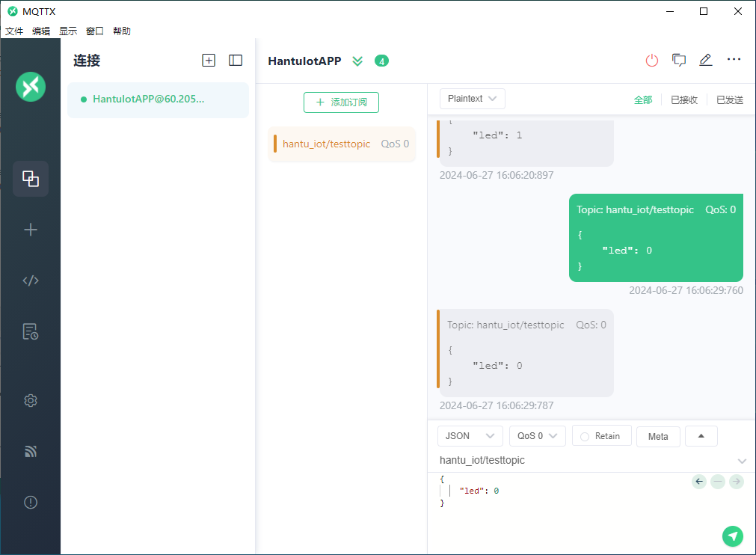Open the Log viewer icon
Screen dimensions: 756x555
(x=31, y=332)
